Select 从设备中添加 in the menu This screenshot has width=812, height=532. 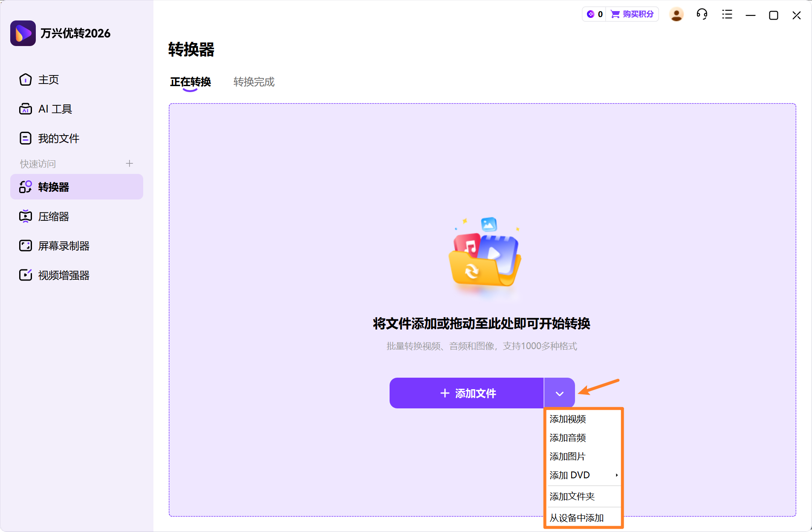pyautogui.click(x=576, y=518)
